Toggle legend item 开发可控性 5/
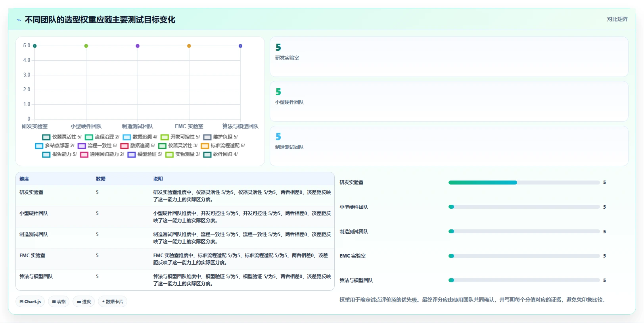 point(180,137)
